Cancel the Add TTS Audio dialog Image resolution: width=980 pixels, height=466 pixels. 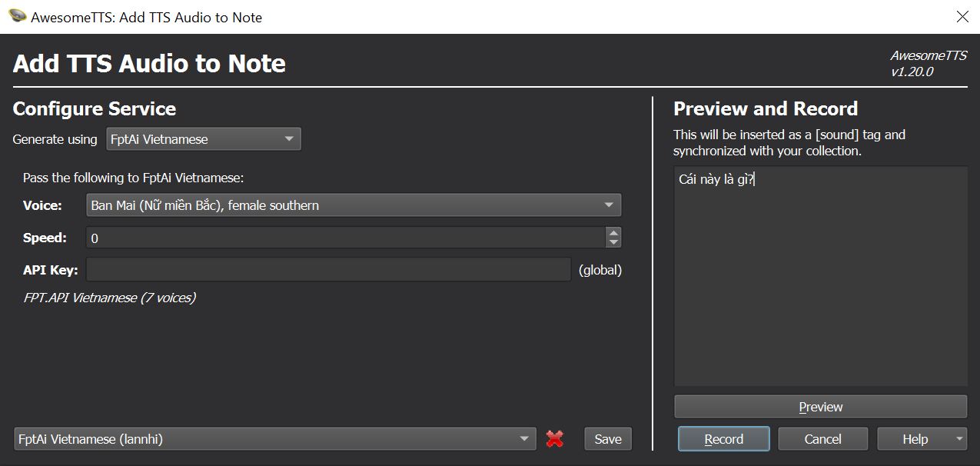[822, 438]
